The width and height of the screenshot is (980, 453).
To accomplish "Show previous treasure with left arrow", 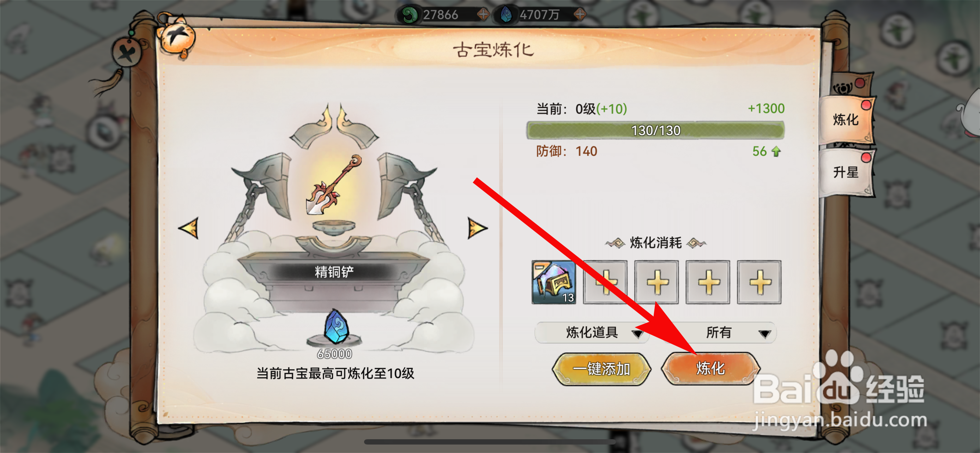I will point(189,228).
